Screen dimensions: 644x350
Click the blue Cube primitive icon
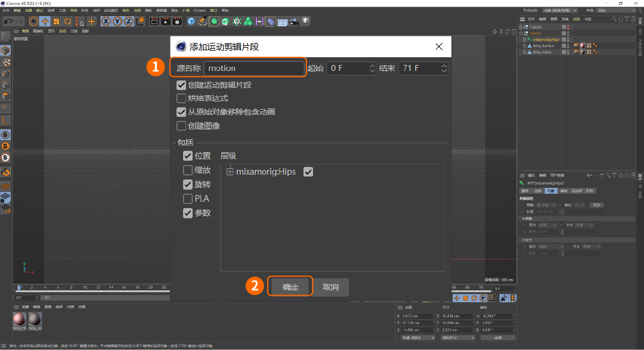[x=191, y=21]
